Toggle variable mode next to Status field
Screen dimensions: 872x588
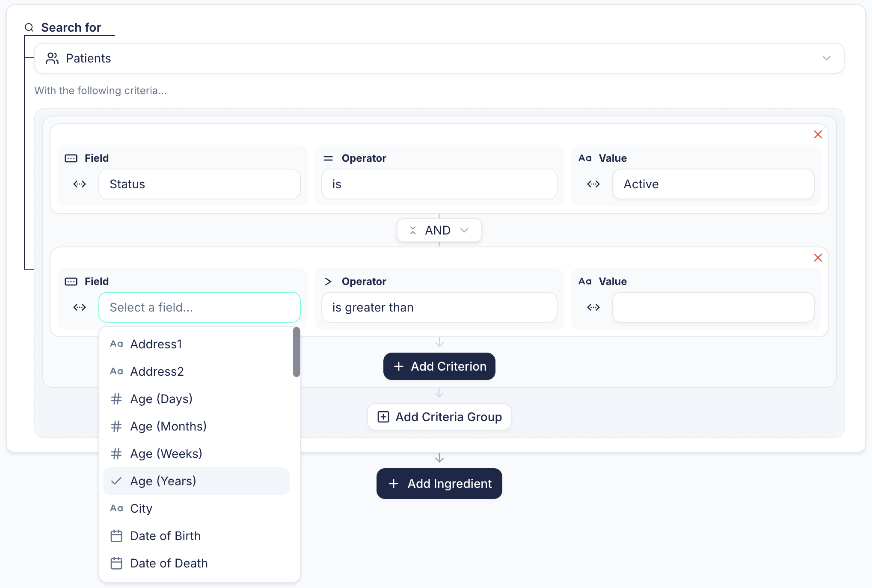pos(80,184)
